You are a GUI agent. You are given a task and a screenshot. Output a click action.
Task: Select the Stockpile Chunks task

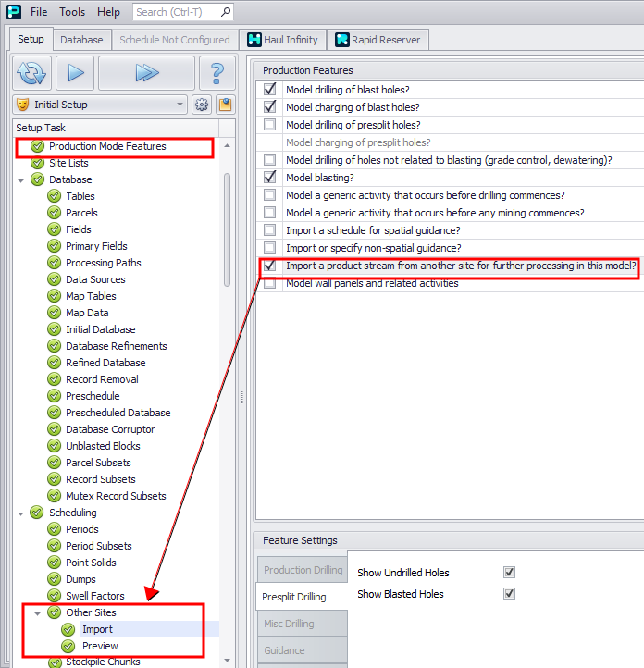103,662
